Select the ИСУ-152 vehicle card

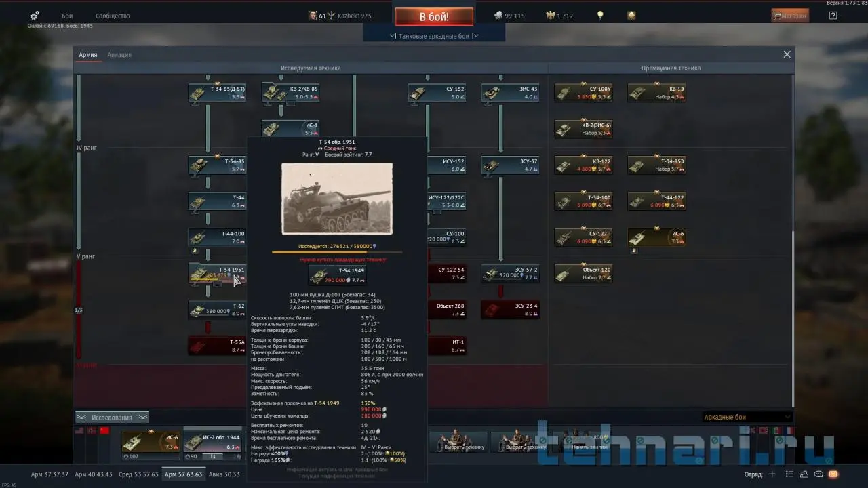(x=447, y=165)
